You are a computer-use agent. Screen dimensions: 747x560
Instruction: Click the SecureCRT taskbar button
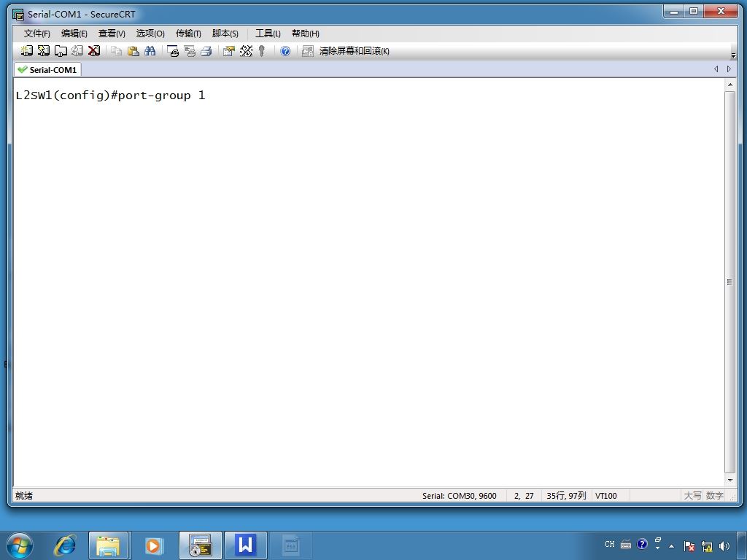point(201,545)
